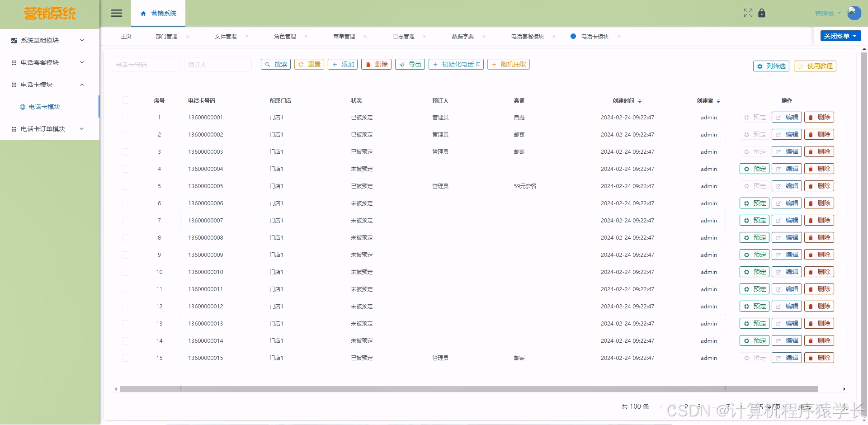Toggle the hamburger sidebar collapse icon
The height and width of the screenshot is (425, 868).
[x=117, y=13]
